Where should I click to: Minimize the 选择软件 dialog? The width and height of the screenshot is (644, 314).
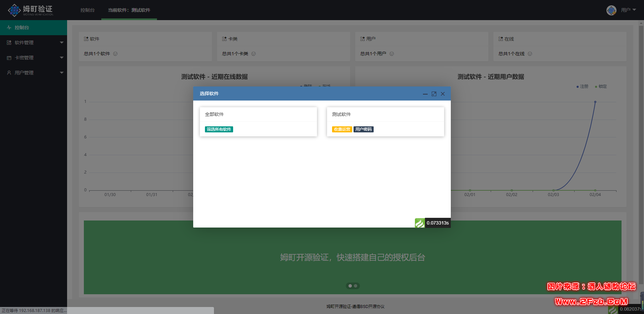pos(425,94)
